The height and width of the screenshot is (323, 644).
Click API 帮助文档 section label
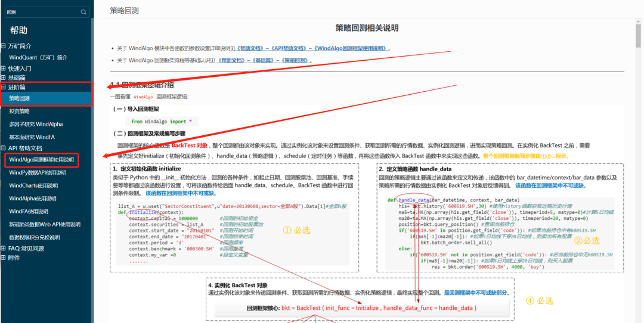point(25,148)
